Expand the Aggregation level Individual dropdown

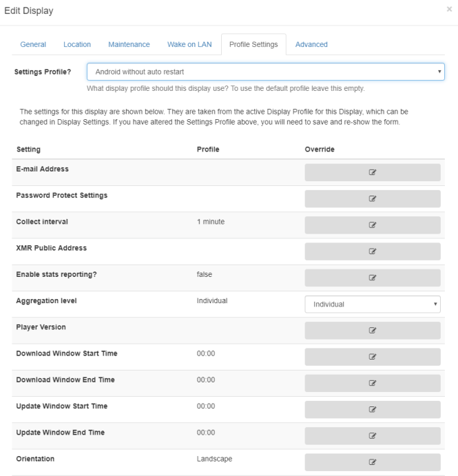click(373, 304)
